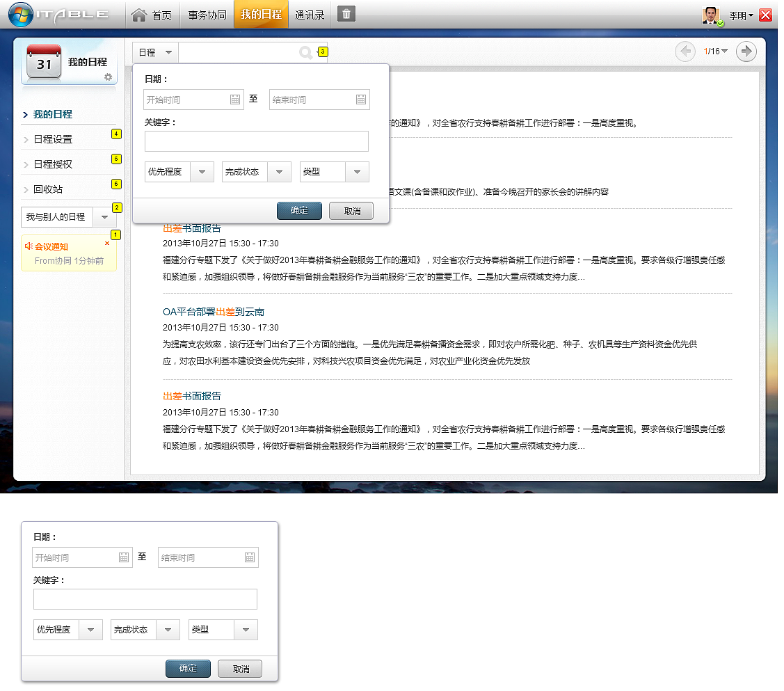Expand the 我与别人的日程 dropdown
The image size is (784, 691).
tap(104, 217)
